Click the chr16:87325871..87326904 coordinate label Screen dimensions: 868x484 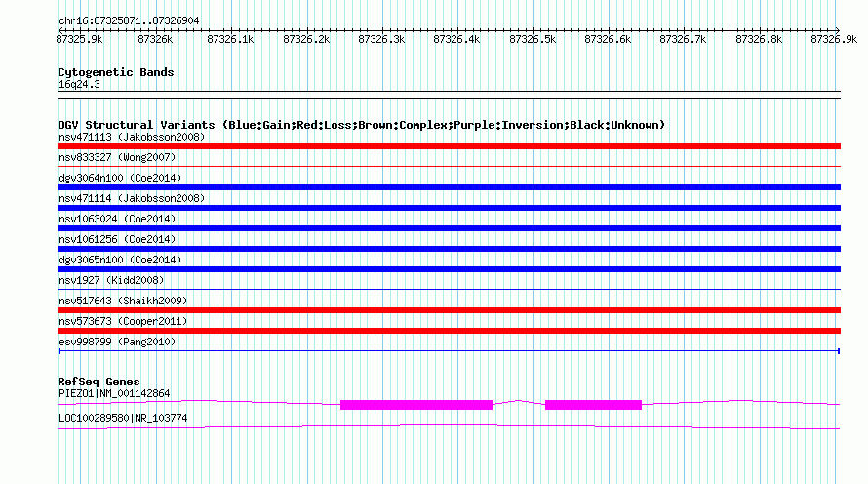(129, 21)
